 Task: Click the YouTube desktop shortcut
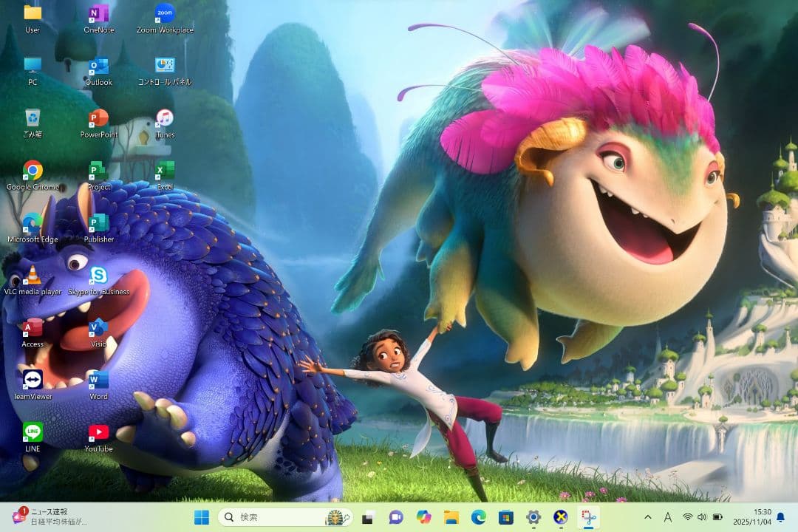[98, 433]
